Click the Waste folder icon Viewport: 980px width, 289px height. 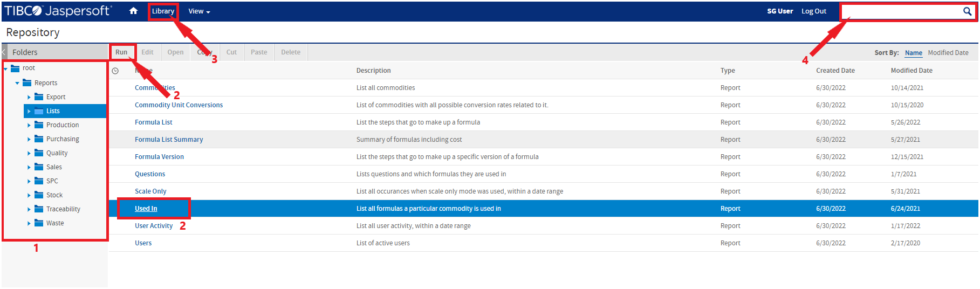(39, 223)
